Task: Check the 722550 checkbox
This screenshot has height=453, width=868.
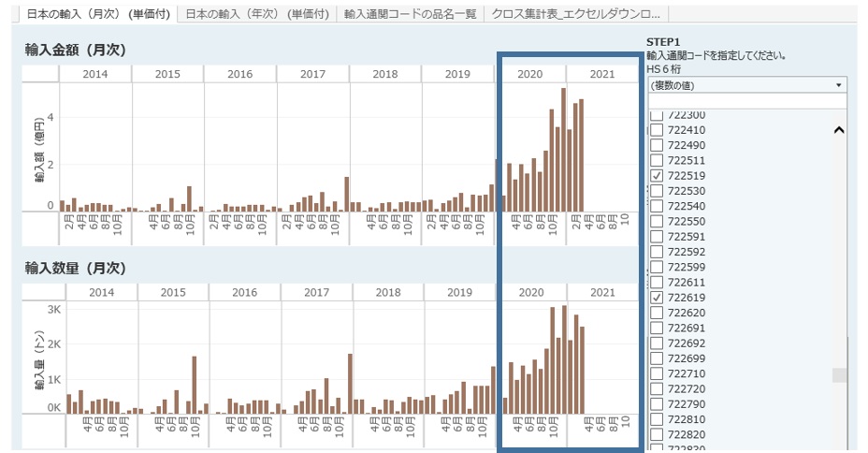Action: (657, 222)
